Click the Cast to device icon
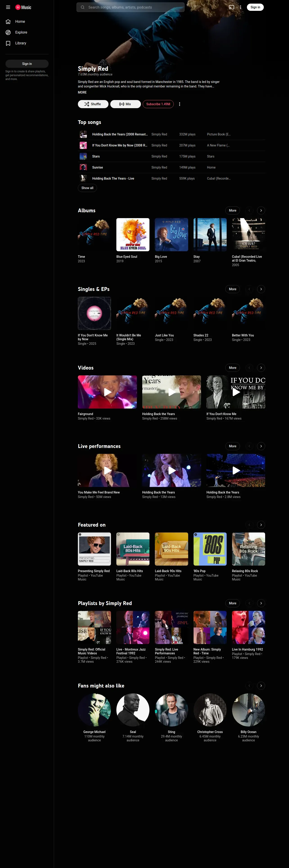289x868 pixels. click(x=231, y=7)
